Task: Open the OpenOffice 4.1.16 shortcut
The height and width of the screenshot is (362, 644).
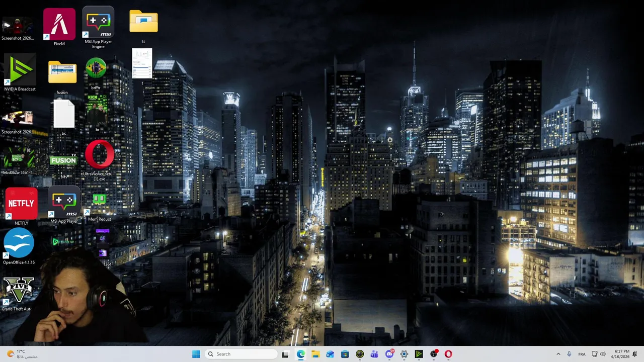Action: [x=19, y=246]
